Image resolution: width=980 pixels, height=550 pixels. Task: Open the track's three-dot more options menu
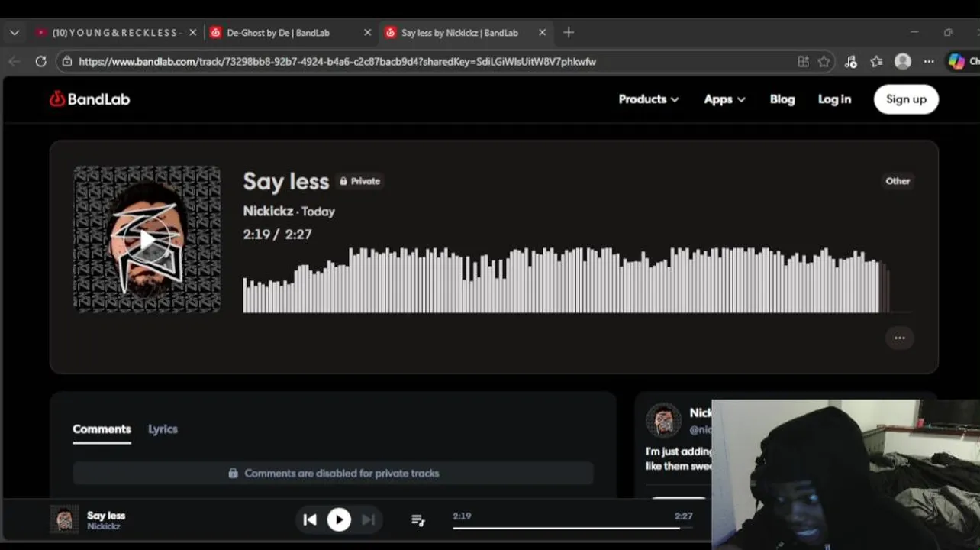[899, 338]
